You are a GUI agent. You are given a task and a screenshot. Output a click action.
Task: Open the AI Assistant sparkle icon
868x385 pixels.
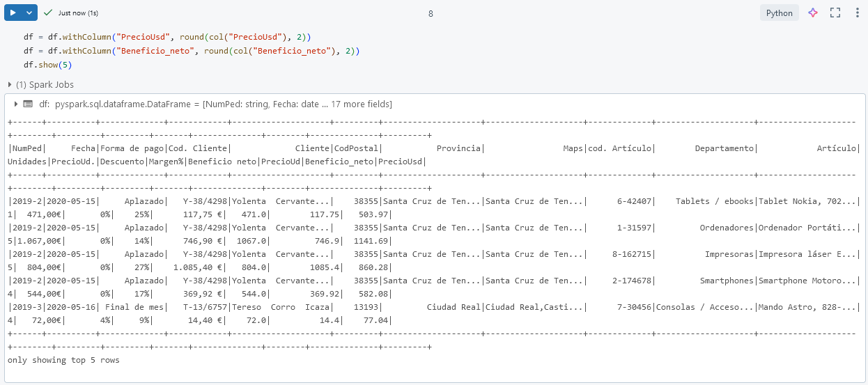pyautogui.click(x=812, y=13)
